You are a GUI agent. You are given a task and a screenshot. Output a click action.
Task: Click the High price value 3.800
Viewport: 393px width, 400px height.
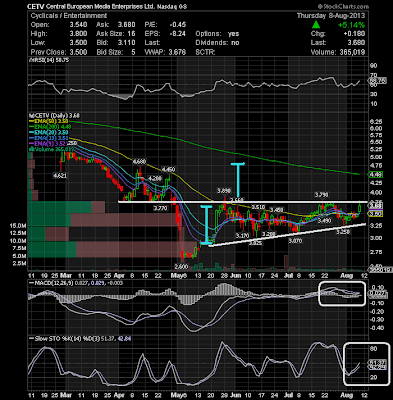click(x=78, y=34)
